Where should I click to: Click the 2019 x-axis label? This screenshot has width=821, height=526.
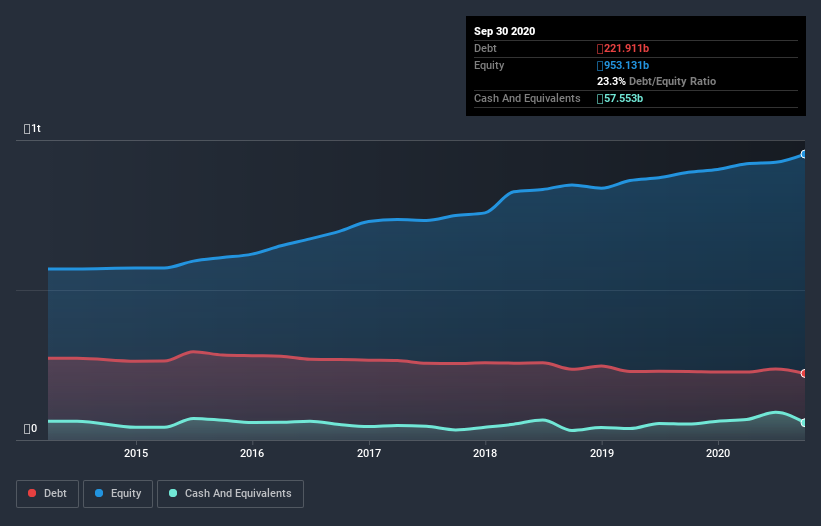(x=602, y=453)
